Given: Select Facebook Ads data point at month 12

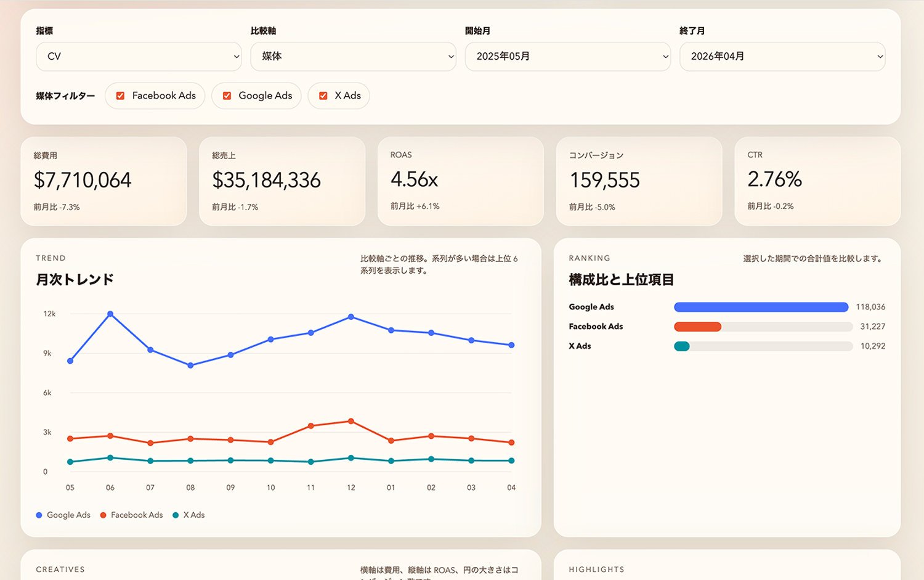Looking at the screenshot, I should [351, 422].
